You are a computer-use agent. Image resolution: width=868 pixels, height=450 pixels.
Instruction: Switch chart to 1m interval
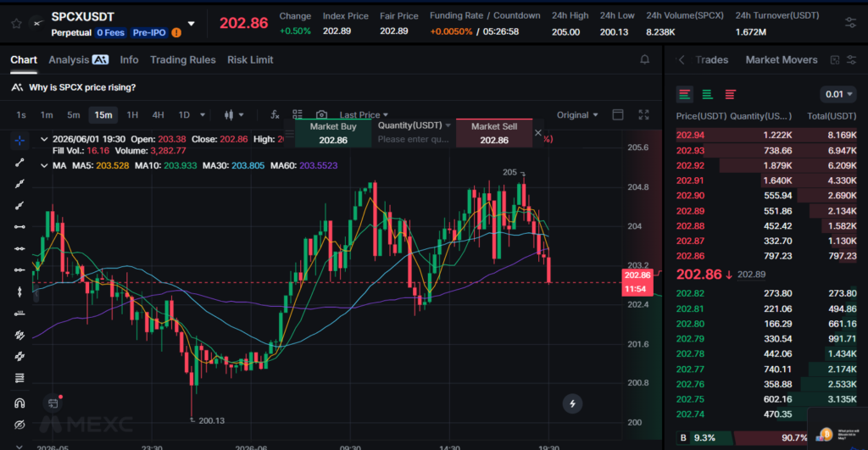(47, 114)
